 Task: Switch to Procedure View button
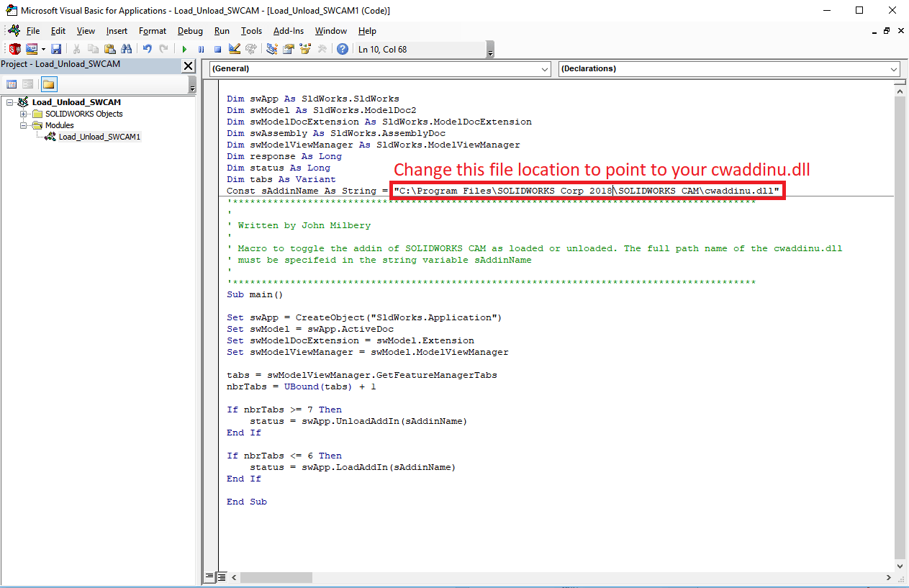(x=210, y=577)
